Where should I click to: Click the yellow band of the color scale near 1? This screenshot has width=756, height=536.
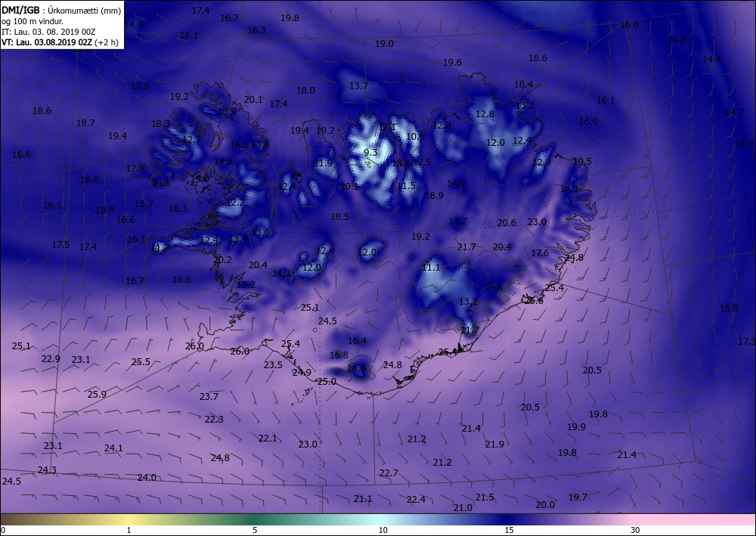coord(128,519)
